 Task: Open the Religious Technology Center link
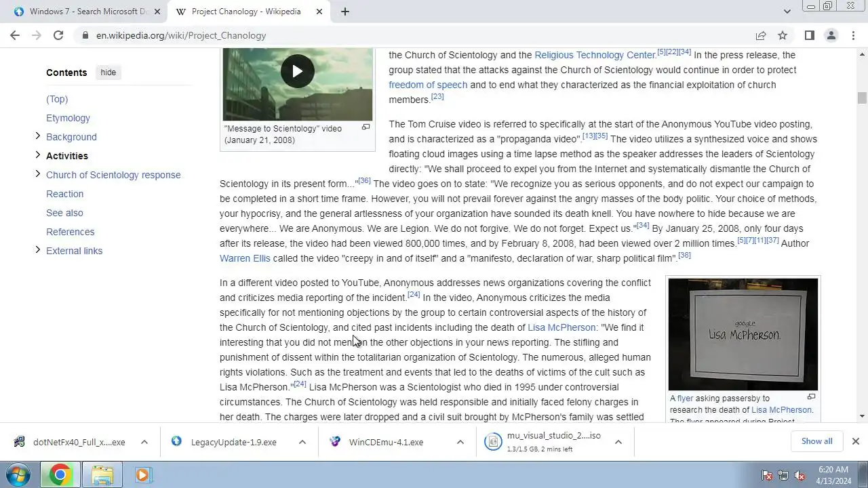[x=595, y=55]
